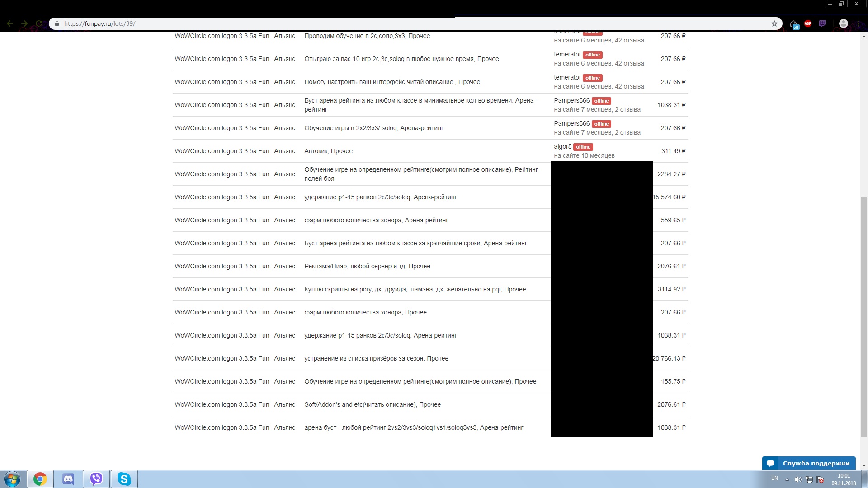The height and width of the screenshot is (488, 868).
Task: Open Viber from the taskbar
Action: point(96,479)
